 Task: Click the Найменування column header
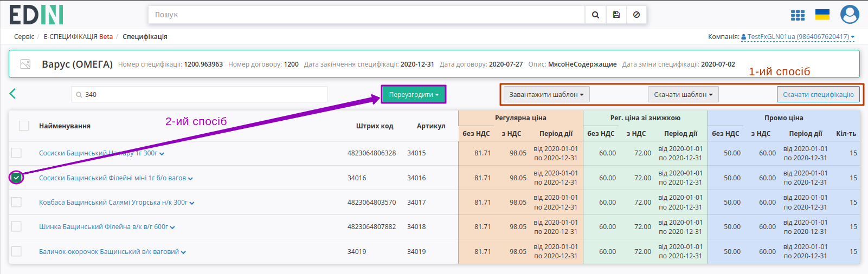65,126
